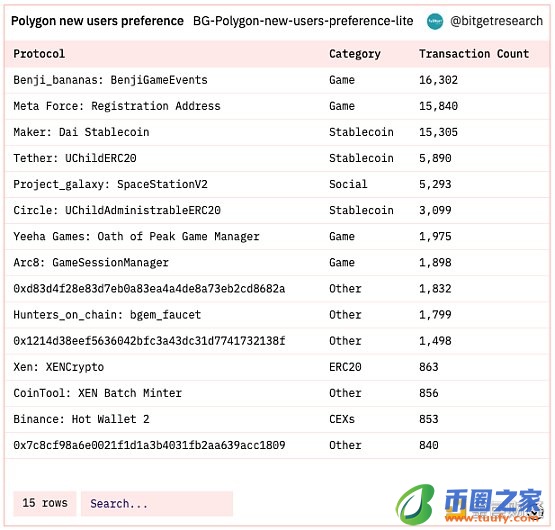Select the Maker: Dai Stablecoin cell
555x530 pixels.
click(x=81, y=132)
